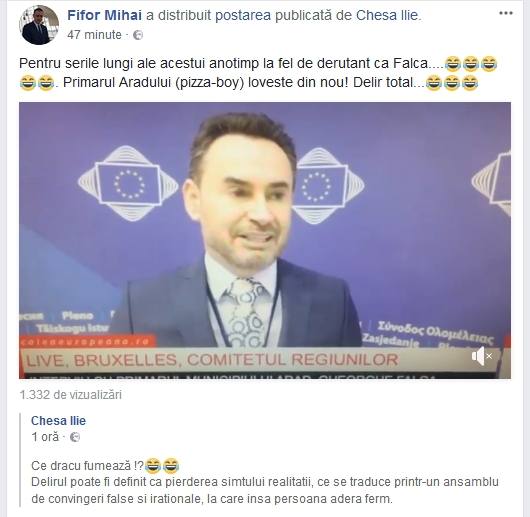Click the quoted text starting 'Delirul poate fi definit'
This screenshot has height=517, width=530.
point(265,490)
